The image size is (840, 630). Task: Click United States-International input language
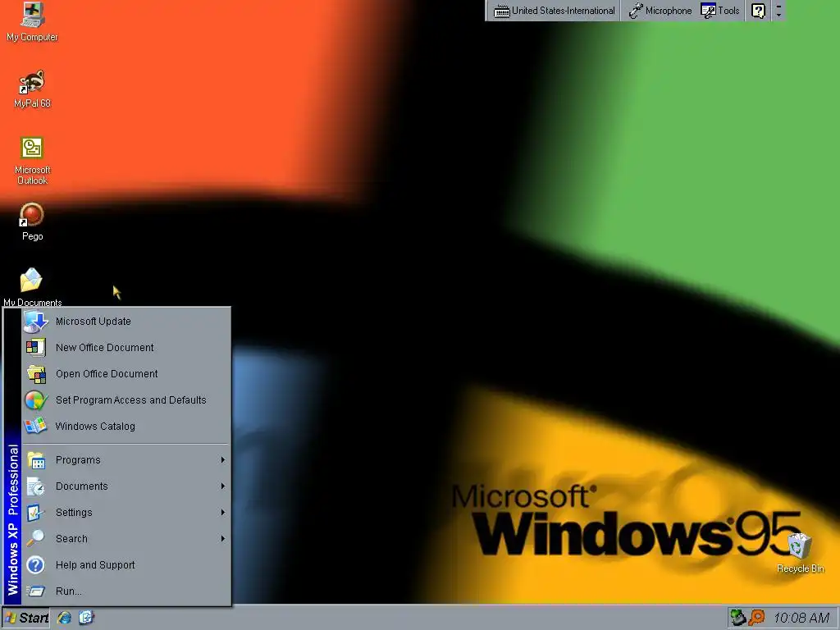pos(555,11)
